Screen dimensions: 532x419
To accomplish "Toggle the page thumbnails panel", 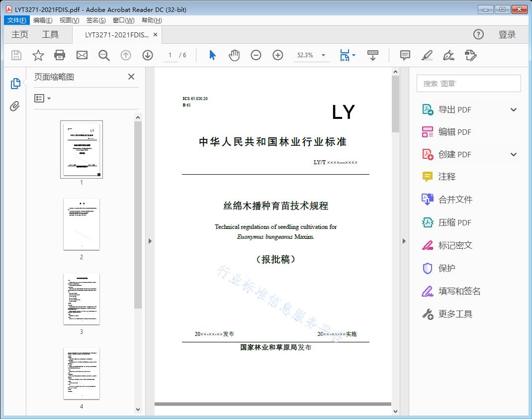I will 15,83.
